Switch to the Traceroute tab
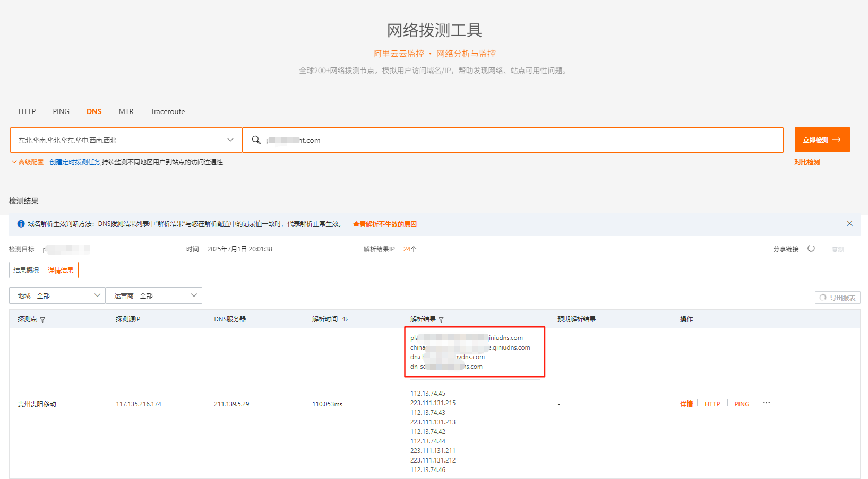 pos(167,111)
